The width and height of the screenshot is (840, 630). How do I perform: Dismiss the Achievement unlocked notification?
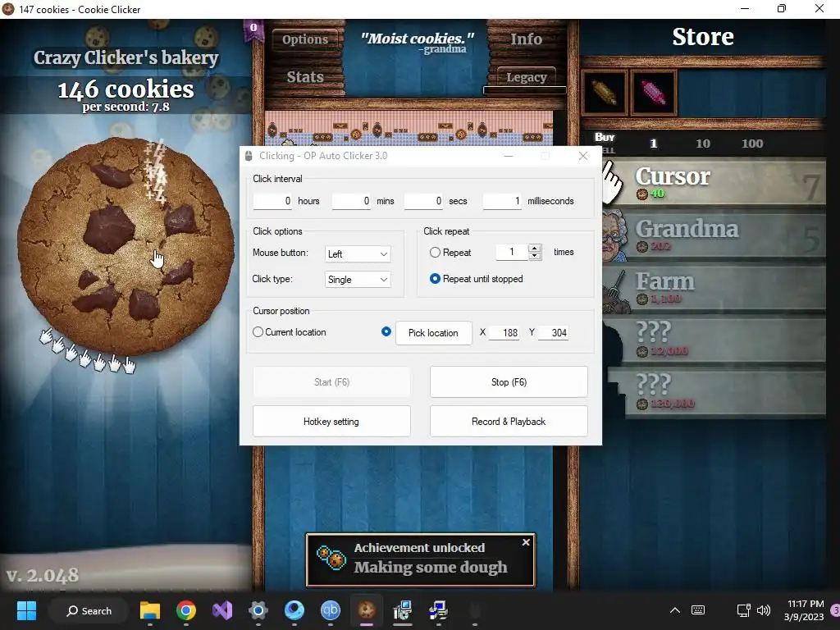click(x=526, y=542)
